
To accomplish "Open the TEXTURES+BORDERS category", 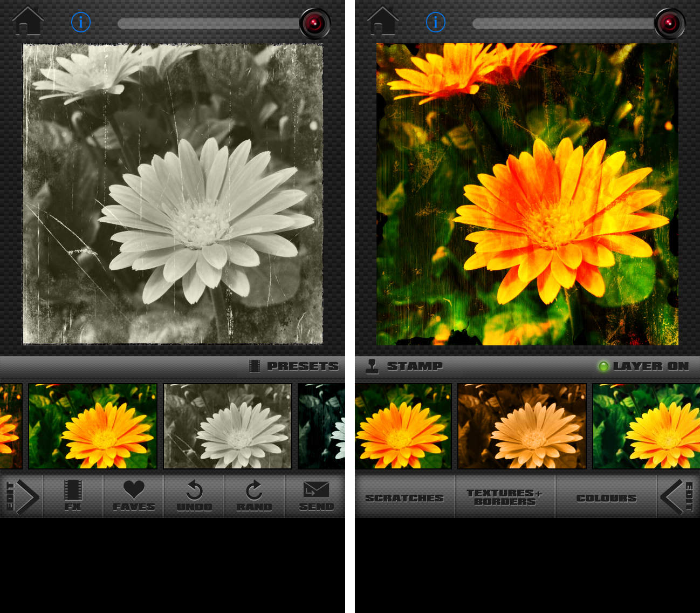I will pos(505,496).
